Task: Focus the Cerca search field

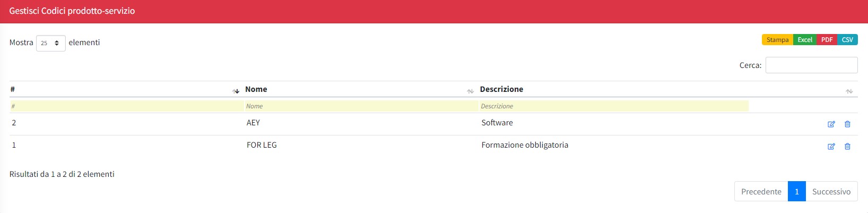Action: (811, 65)
